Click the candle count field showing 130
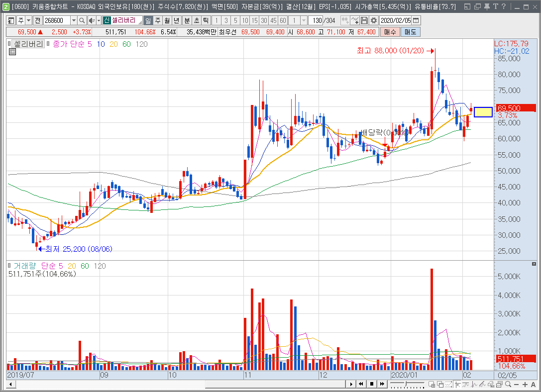The image size is (541, 392). click(317, 21)
